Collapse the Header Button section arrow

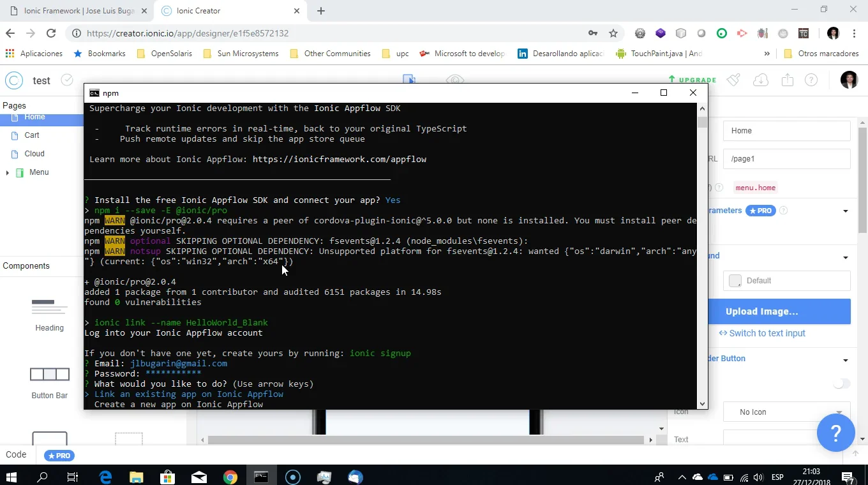click(x=846, y=361)
